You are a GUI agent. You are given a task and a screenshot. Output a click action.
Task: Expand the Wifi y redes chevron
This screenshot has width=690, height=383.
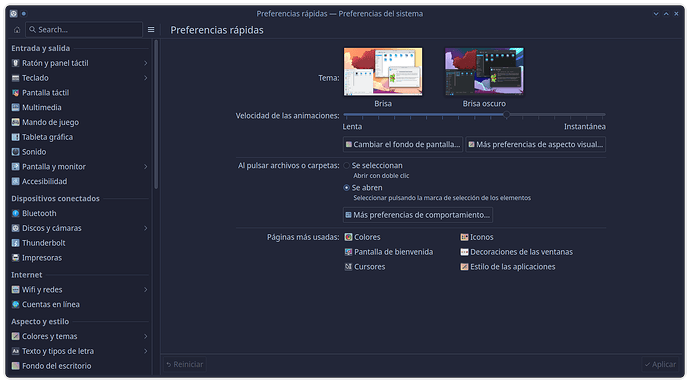point(145,290)
